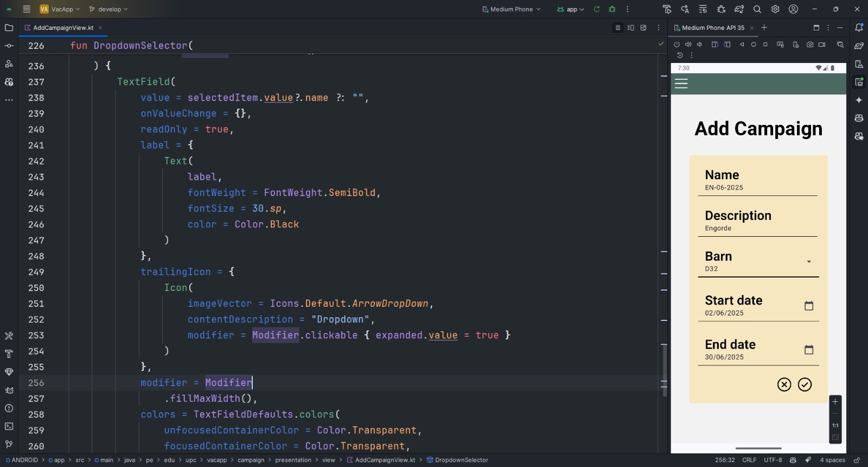The width and height of the screenshot is (868, 467).
Task: Switch editor to Code-only view
Action: [x=617, y=28]
